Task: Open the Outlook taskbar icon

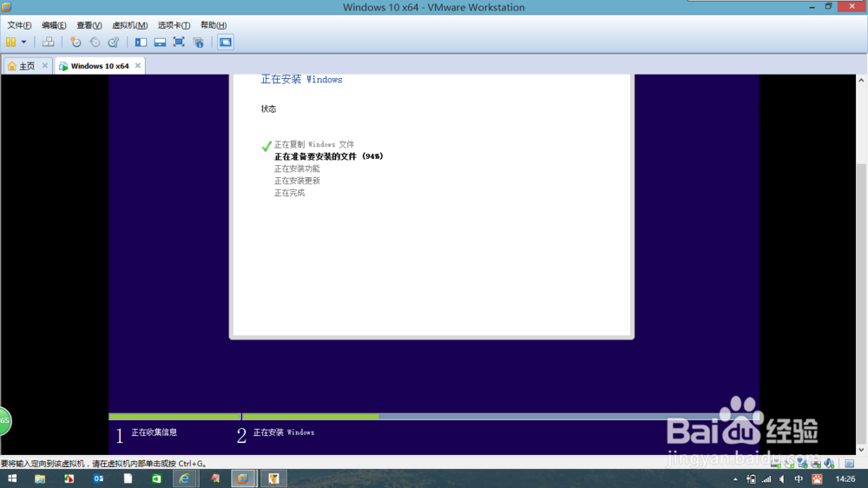Action: tap(99, 478)
